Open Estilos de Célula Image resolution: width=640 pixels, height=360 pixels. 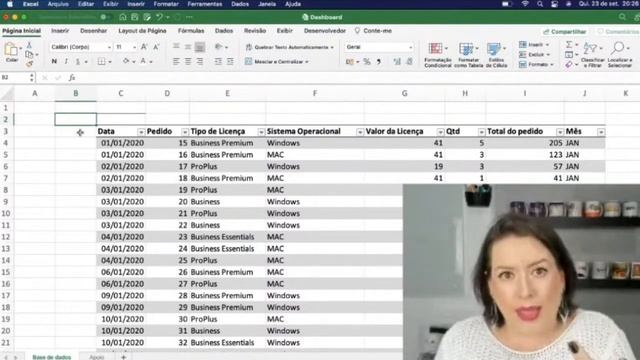pyautogui.click(x=496, y=55)
